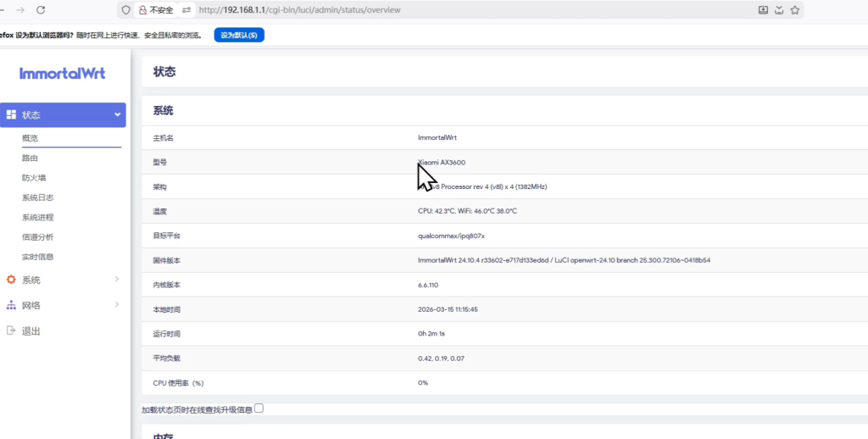
Task: Click the shield tracking protection icon
Action: click(126, 10)
